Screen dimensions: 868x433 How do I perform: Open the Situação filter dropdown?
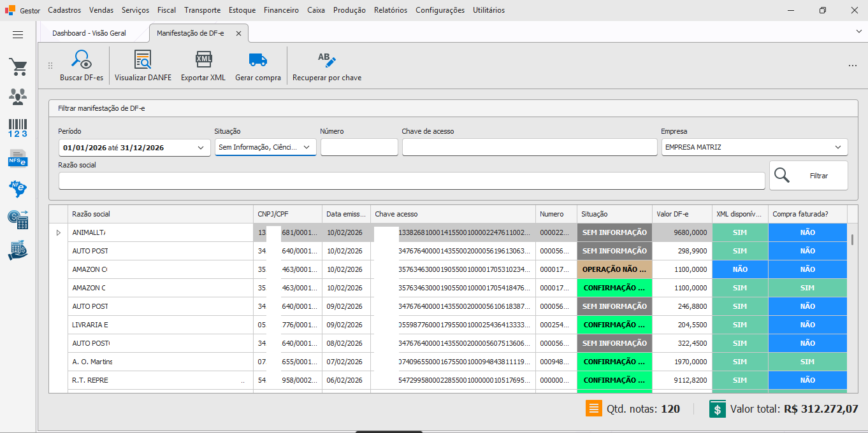pos(307,147)
